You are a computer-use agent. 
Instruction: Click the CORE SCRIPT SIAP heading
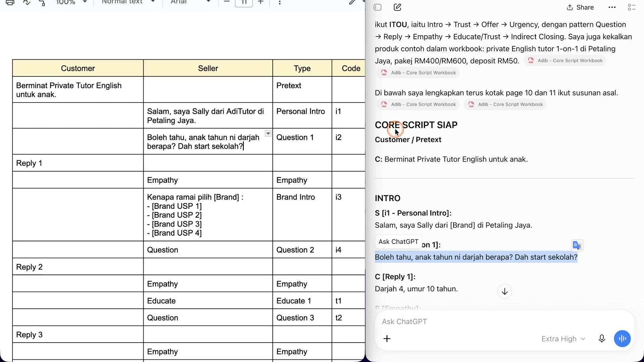click(416, 125)
